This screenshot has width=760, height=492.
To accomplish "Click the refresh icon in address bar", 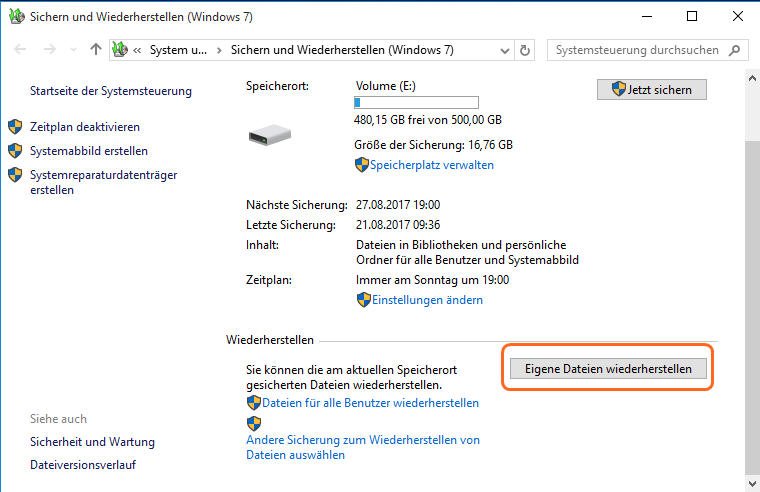I will (x=527, y=50).
